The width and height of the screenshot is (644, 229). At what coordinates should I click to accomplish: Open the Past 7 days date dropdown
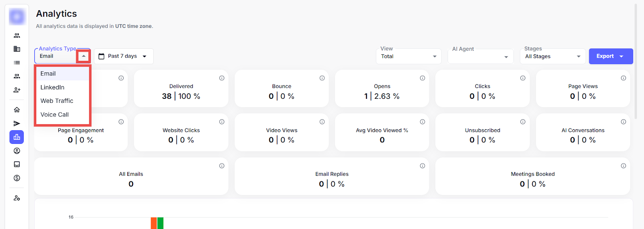pyautogui.click(x=124, y=56)
